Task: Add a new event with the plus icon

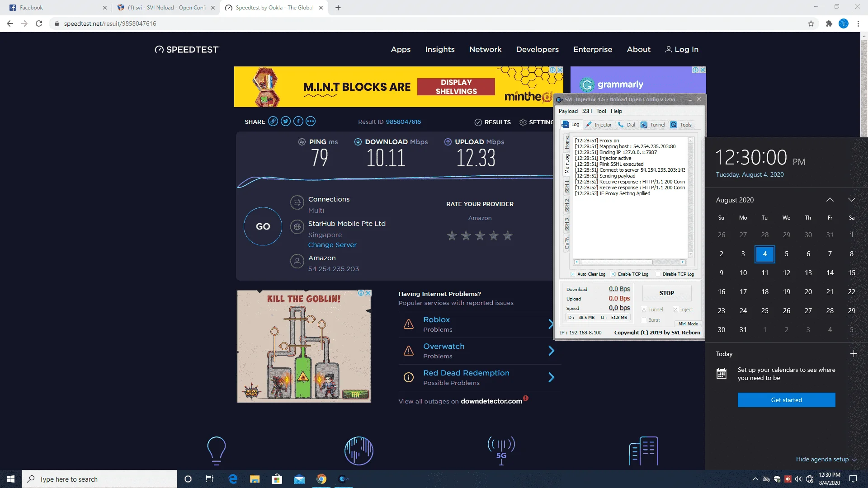Action: pyautogui.click(x=854, y=354)
